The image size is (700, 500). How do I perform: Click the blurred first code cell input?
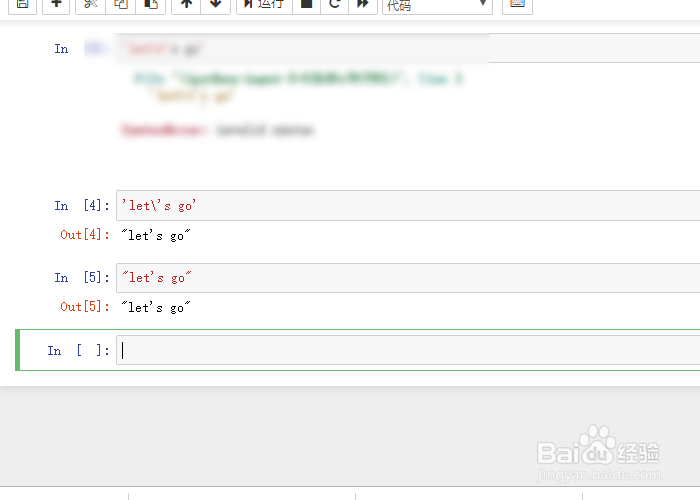(408, 48)
